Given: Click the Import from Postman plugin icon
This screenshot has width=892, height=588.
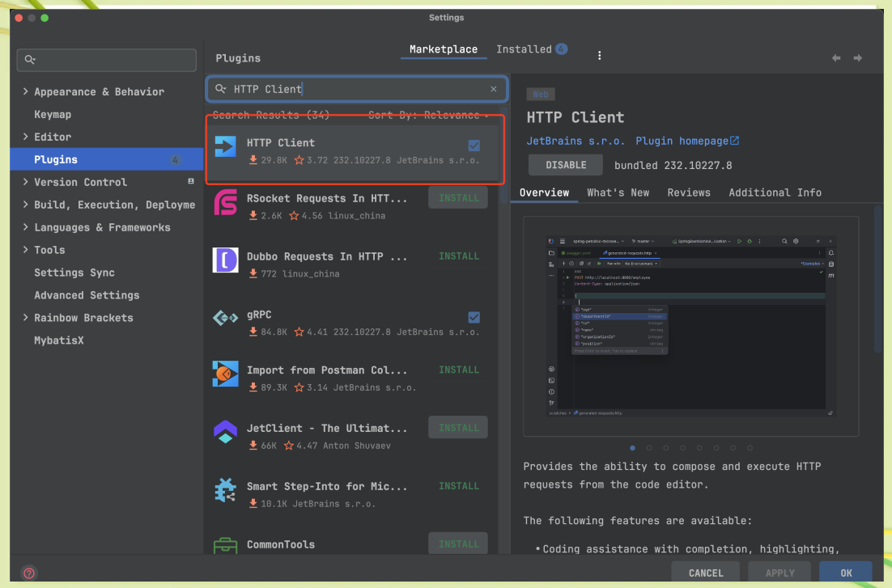Looking at the screenshot, I should pos(225,374).
